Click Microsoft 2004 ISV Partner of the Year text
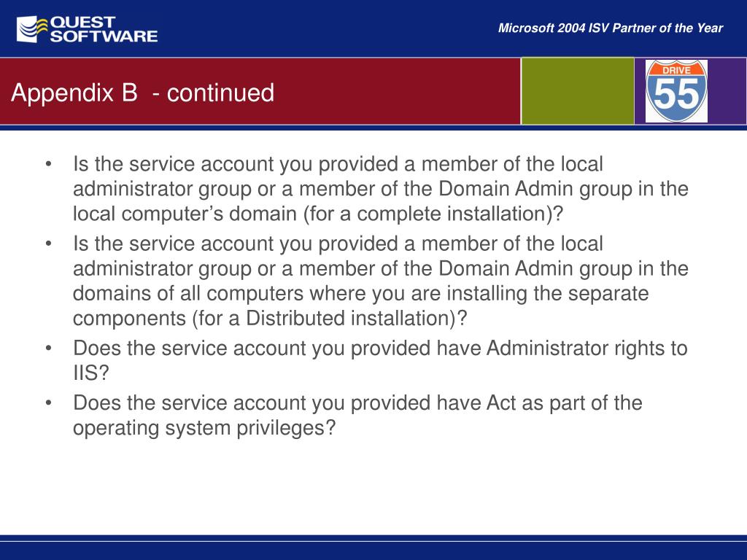The width and height of the screenshot is (747, 560). 611,28
